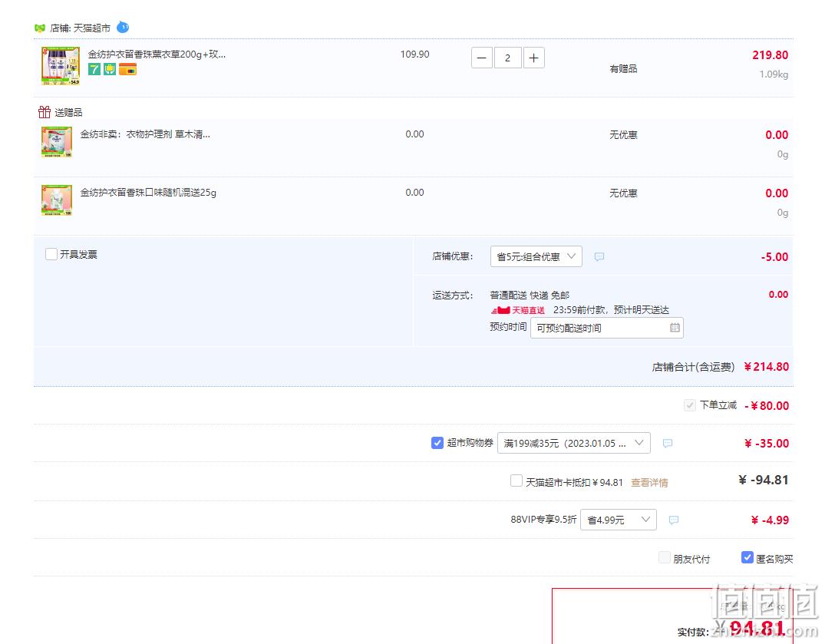Click the -¥80.00 instant discount amount
825x644 pixels.
click(767, 405)
